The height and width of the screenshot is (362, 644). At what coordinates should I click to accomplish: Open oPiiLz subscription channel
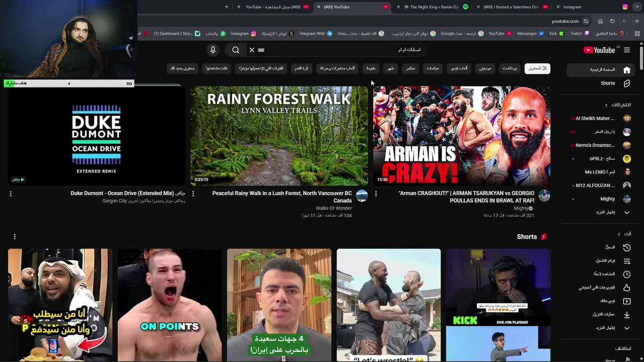coord(600,158)
